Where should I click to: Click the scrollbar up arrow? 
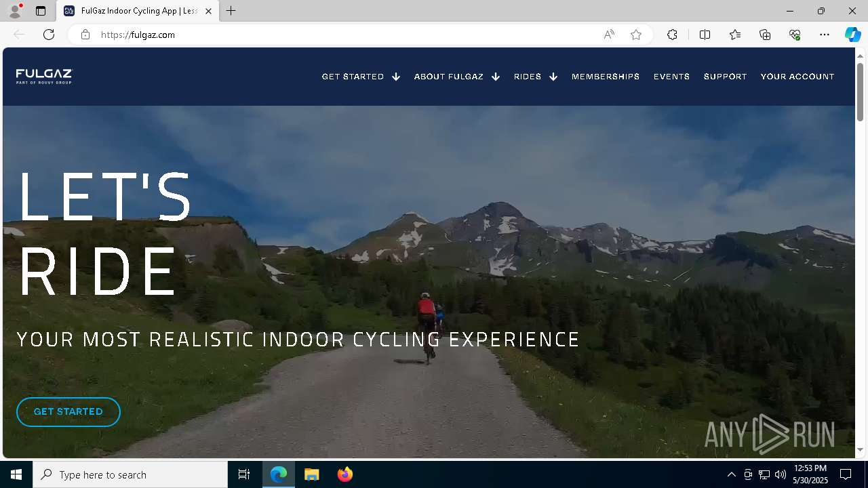(861, 55)
